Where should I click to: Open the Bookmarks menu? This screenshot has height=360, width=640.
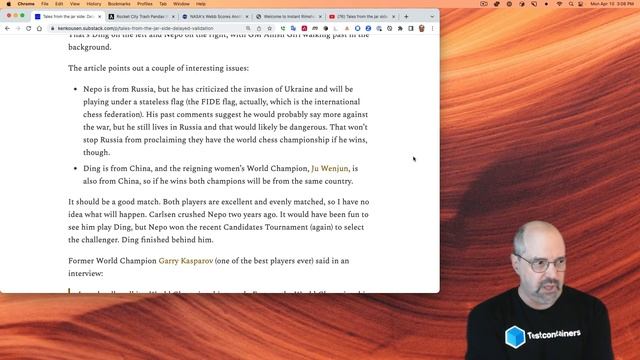119,4
